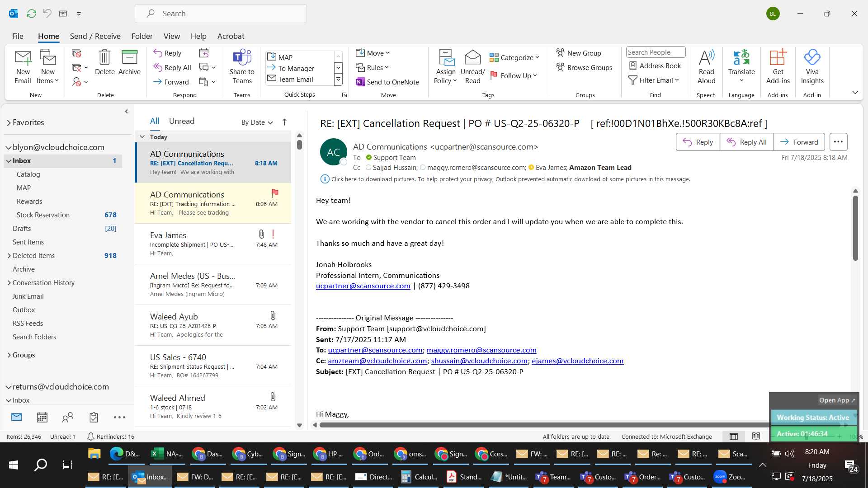
Task: Open Follow Up dropdown
Action: [x=513, y=75]
